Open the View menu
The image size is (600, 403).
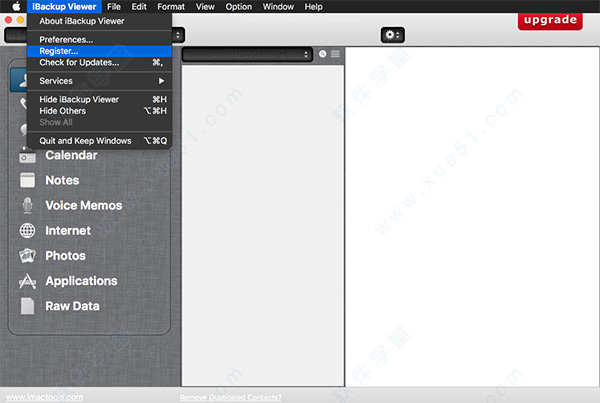[205, 7]
